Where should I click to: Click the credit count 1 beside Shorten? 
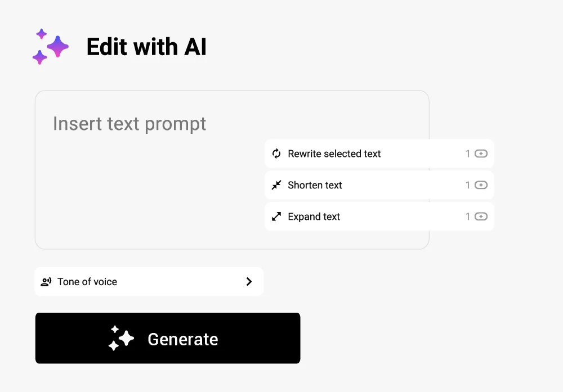[468, 185]
